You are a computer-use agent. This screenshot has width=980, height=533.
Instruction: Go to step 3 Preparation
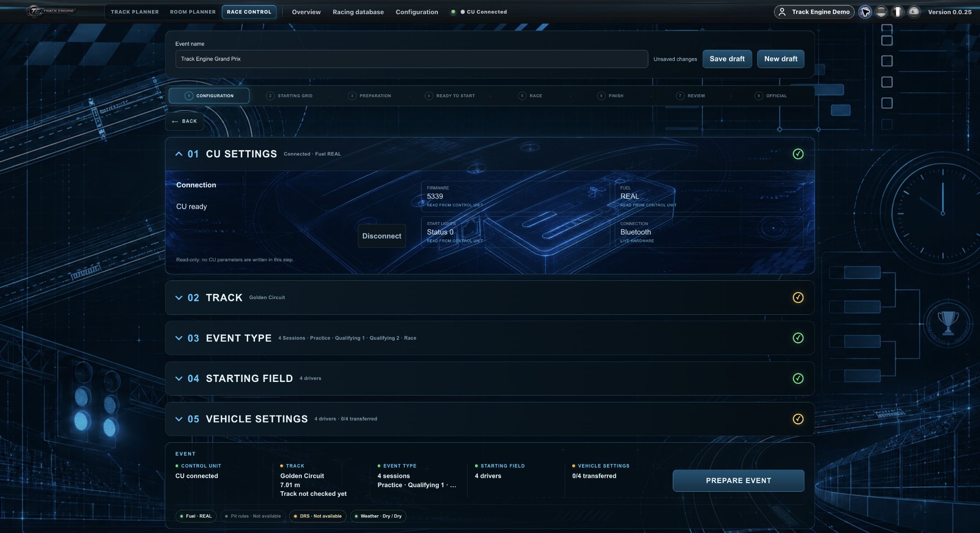(x=369, y=96)
